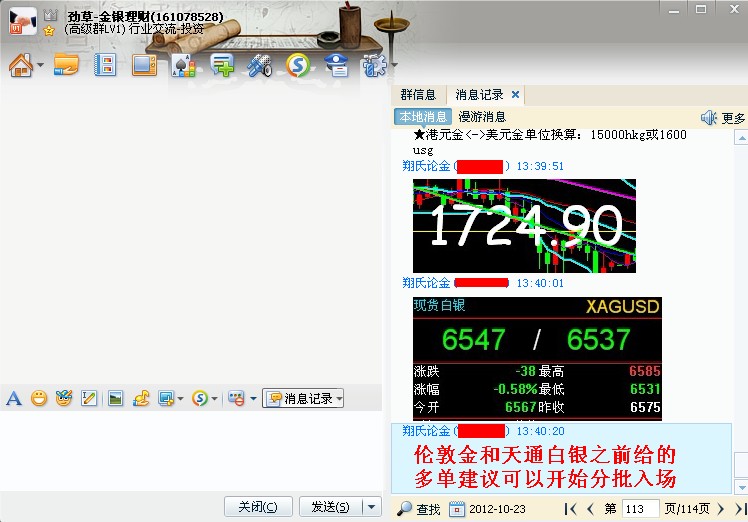Switch to the 群信息 tab
Image resolution: width=748 pixels, height=522 pixels.
pos(418,95)
